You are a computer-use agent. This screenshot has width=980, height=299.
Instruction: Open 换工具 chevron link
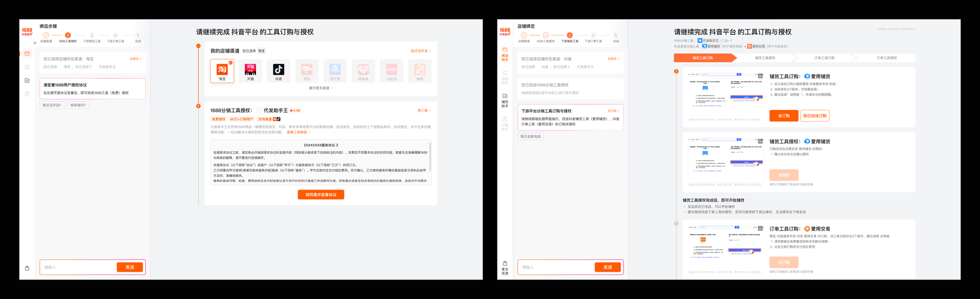(424, 111)
